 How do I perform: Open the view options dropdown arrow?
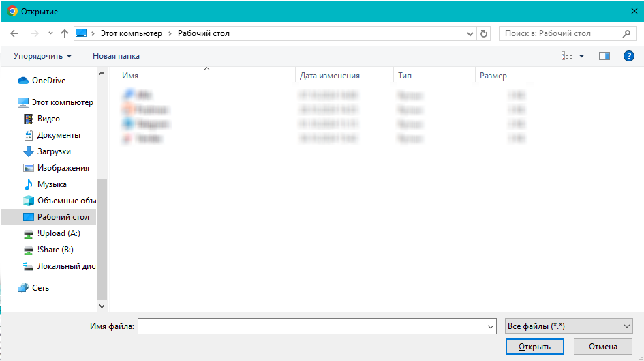click(581, 56)
